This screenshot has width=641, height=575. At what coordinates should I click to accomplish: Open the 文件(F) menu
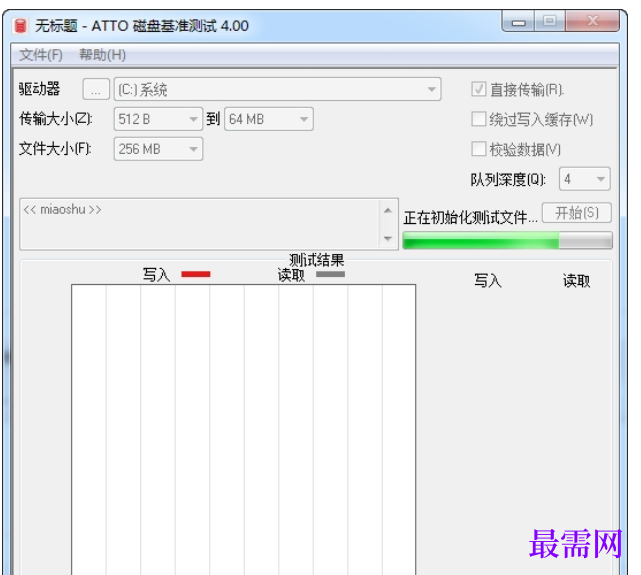[x=41, y=55]
